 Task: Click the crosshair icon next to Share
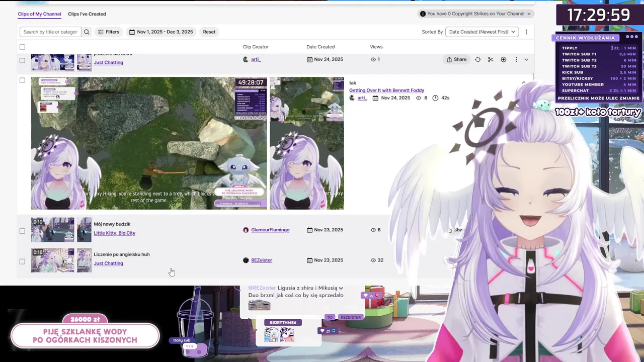tap(477, 59)
